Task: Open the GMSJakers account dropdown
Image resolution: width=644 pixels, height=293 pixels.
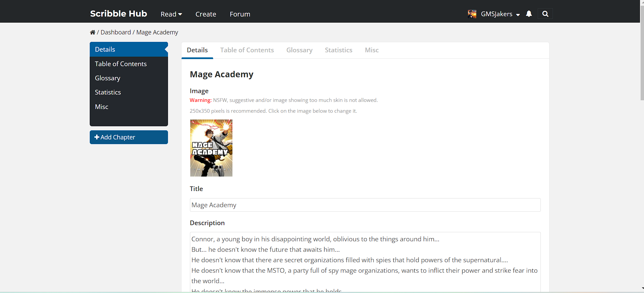Action: pos(500,14)
